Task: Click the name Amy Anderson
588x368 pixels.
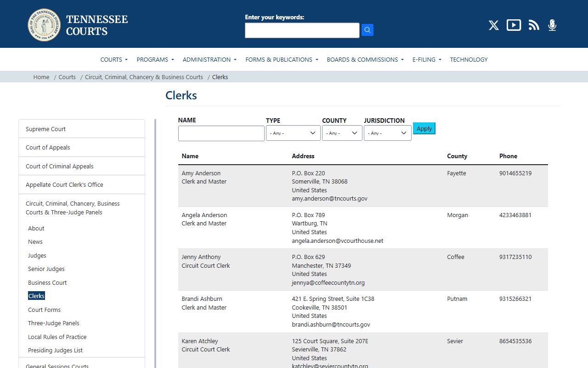Action: (201, 173)
